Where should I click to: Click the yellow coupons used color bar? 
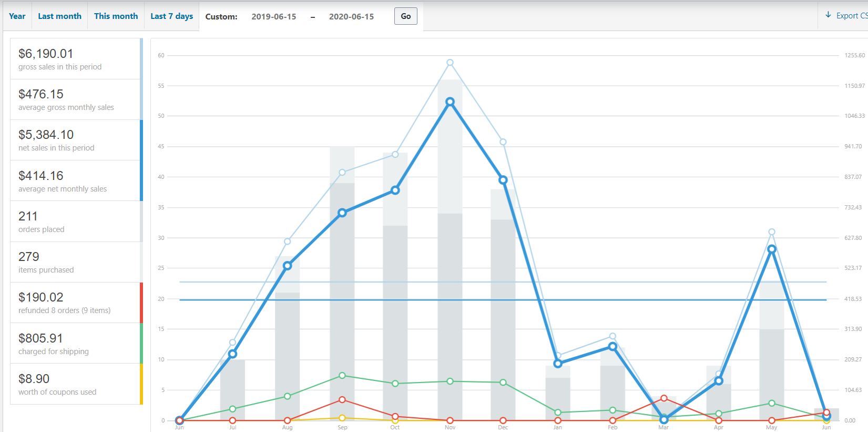point(141,384)
